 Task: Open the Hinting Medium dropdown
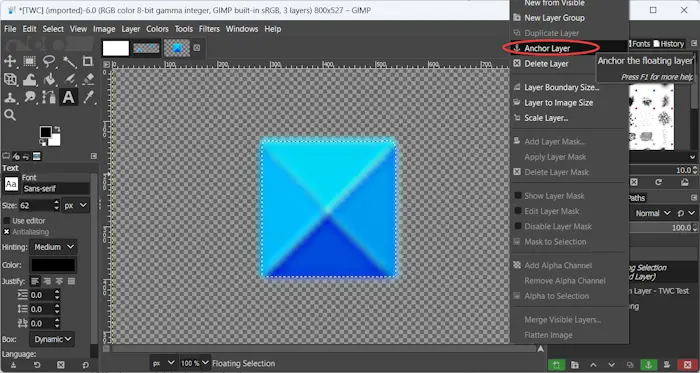53,247
